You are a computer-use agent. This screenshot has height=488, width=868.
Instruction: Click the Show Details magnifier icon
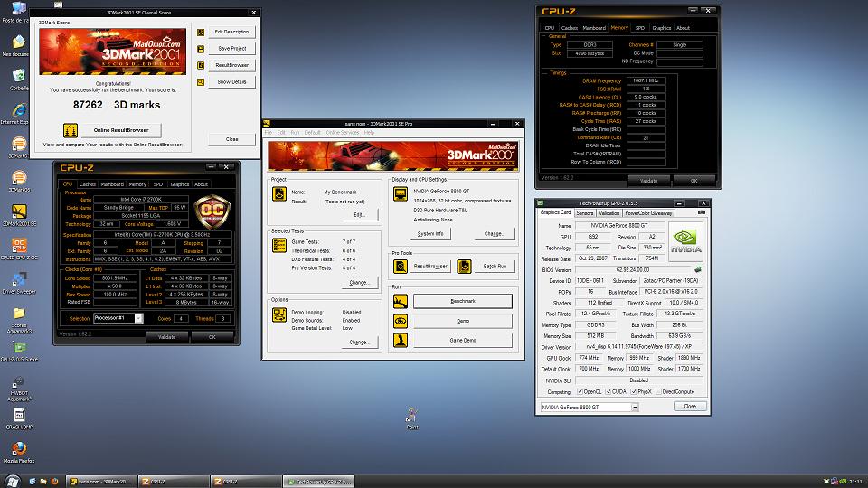click(201, 82)
